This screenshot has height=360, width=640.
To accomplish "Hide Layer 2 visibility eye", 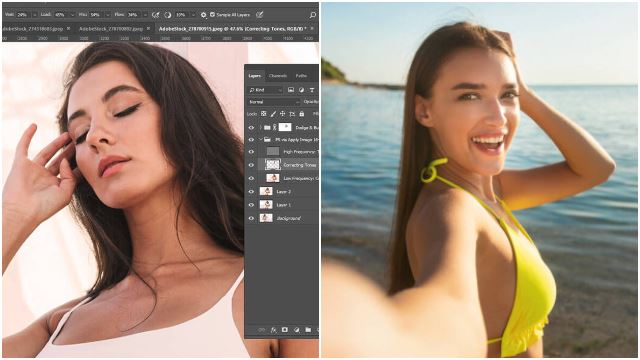I will 251,191.
